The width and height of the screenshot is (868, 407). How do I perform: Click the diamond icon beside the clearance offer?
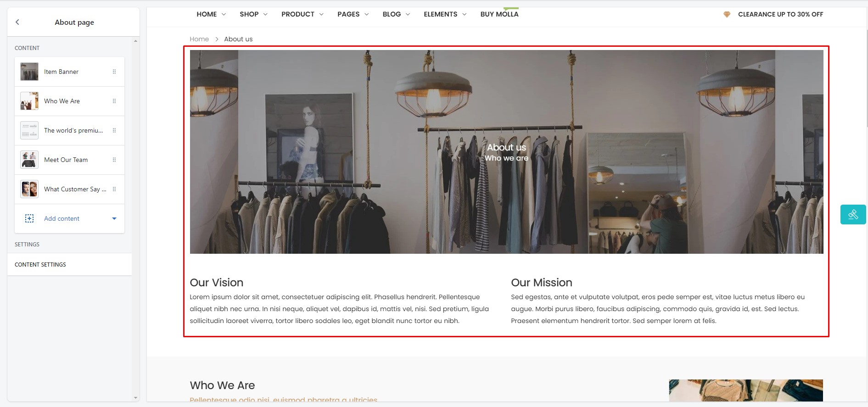click(727, 14)
